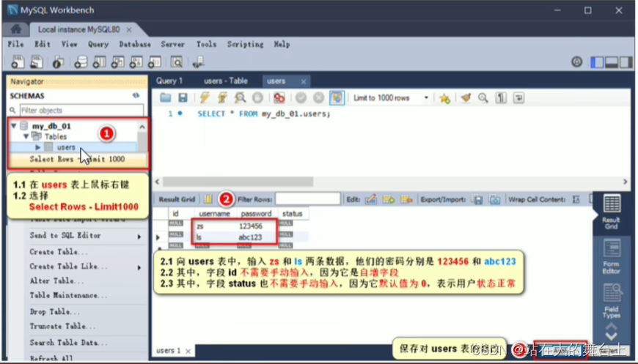Viewport: 638px width, 364px height.
Task: Open the home screen tab icon
Action: (16, 29)
